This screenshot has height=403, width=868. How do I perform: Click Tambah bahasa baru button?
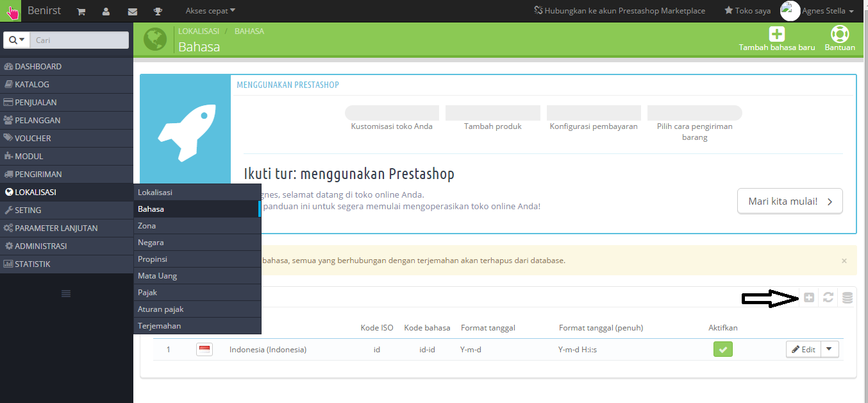[x=776, y=39]
